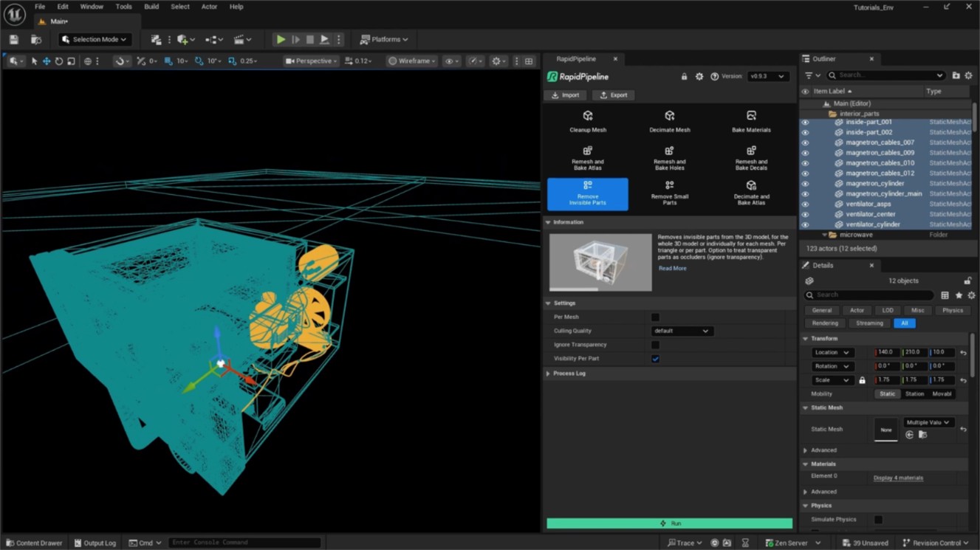Activate the scale tool in viewport

[x=71, y=61]
